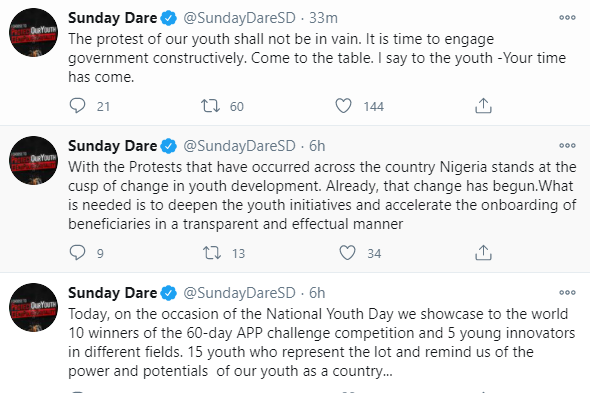The width and height of the screenshot is (590, 393).
Task: Open the 33m timestamp link
Action: tap(323, 18)
